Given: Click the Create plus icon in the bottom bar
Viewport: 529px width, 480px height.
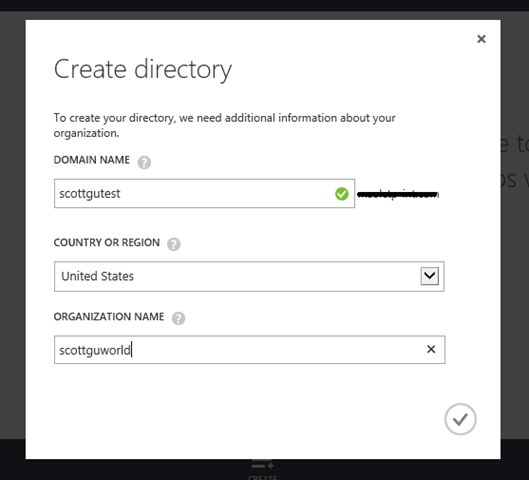Looking at the screenshot, I should [262, 464].
